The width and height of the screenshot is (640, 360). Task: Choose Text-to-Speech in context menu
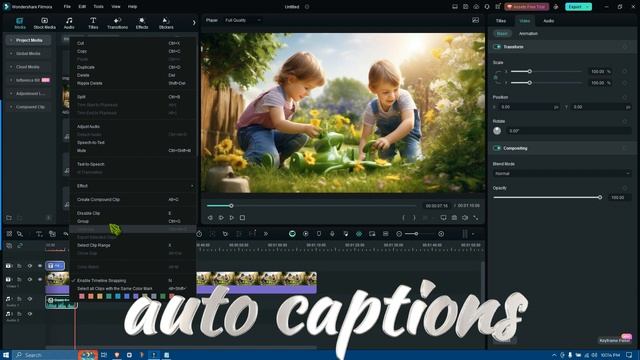click(91, 164)
